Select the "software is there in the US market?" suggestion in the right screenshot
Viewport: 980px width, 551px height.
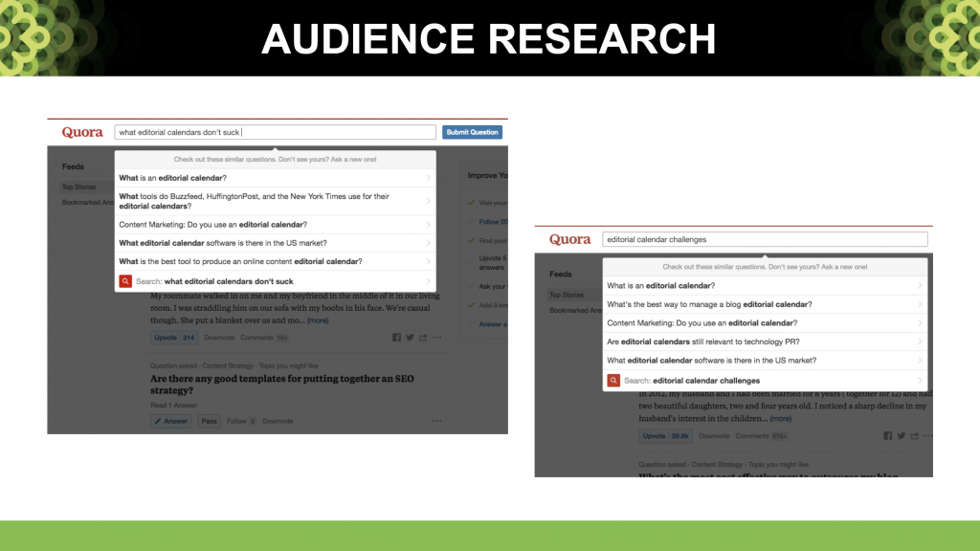pyautogui.click(x=765, y=361)
